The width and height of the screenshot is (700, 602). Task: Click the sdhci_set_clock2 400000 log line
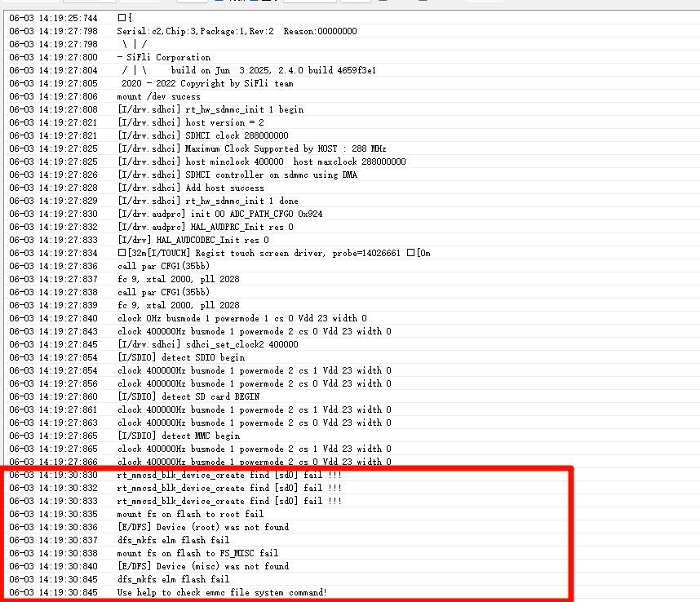(207, 344)
